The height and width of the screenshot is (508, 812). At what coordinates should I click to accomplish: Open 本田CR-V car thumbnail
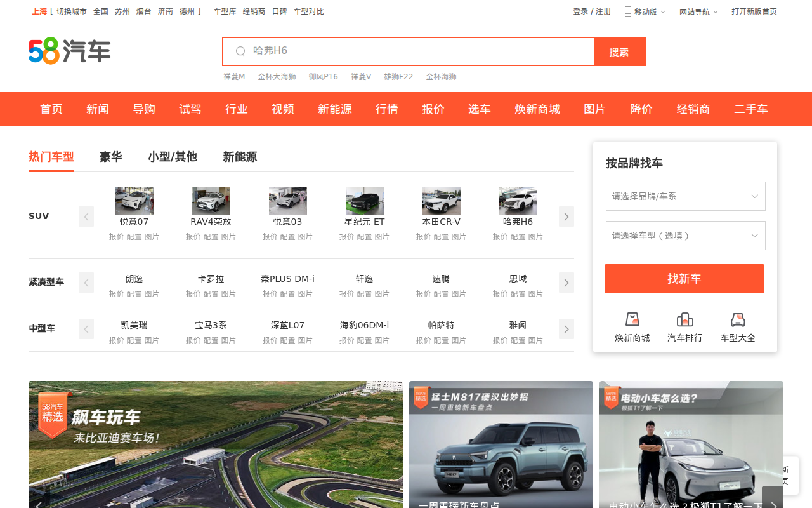[x=442, y=201]
